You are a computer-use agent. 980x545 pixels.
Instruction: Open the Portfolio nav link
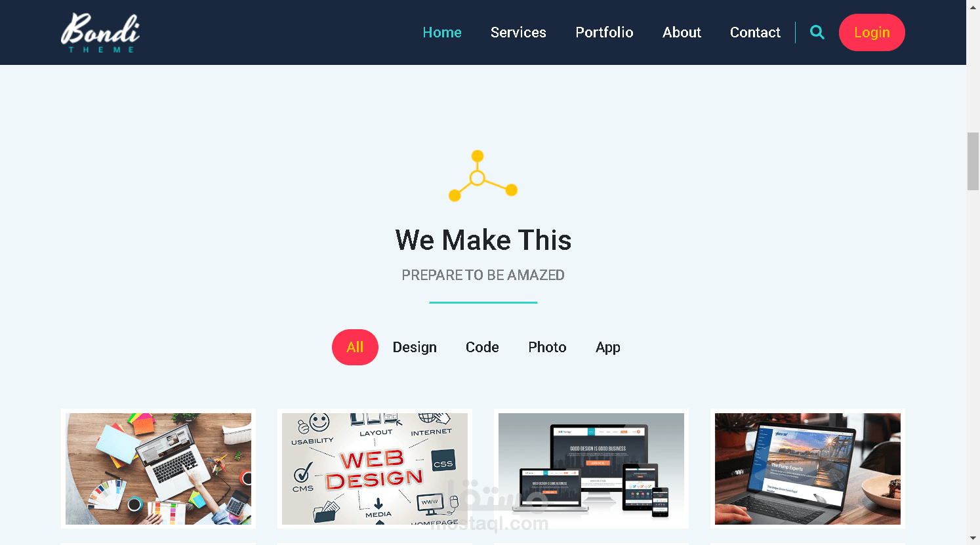[604, 32]
